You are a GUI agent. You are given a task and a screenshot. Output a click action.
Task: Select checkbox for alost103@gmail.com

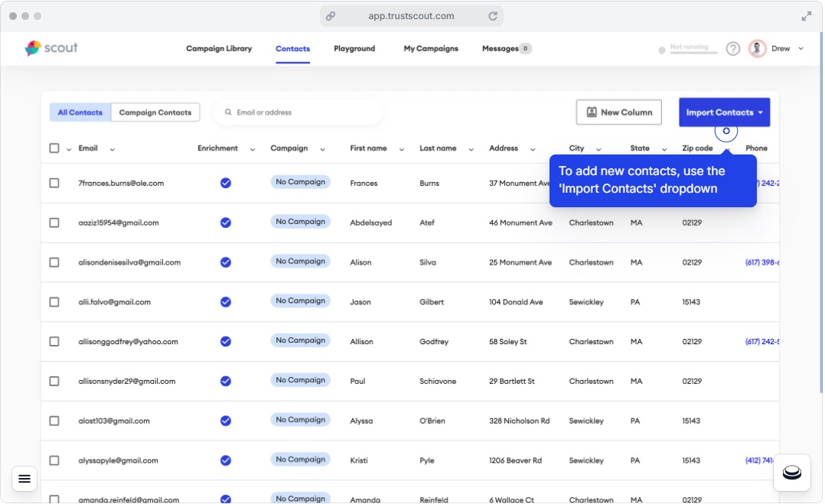click(54, 421)
